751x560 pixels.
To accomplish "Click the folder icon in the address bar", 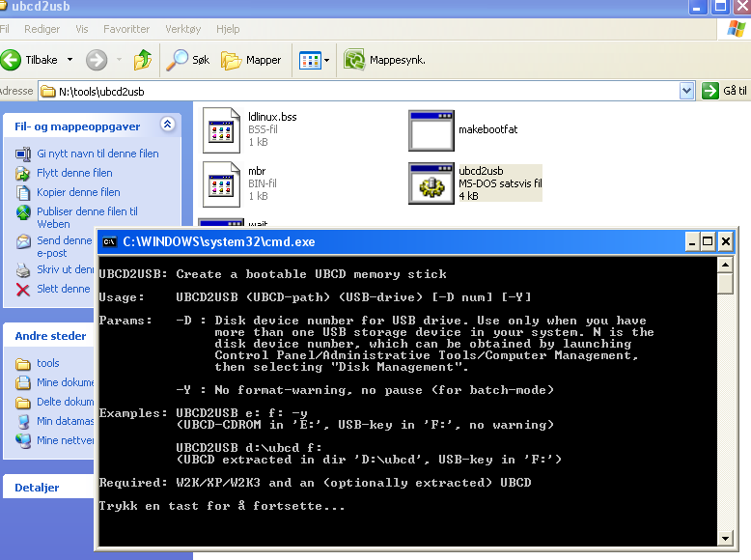I will coord(47,91).
